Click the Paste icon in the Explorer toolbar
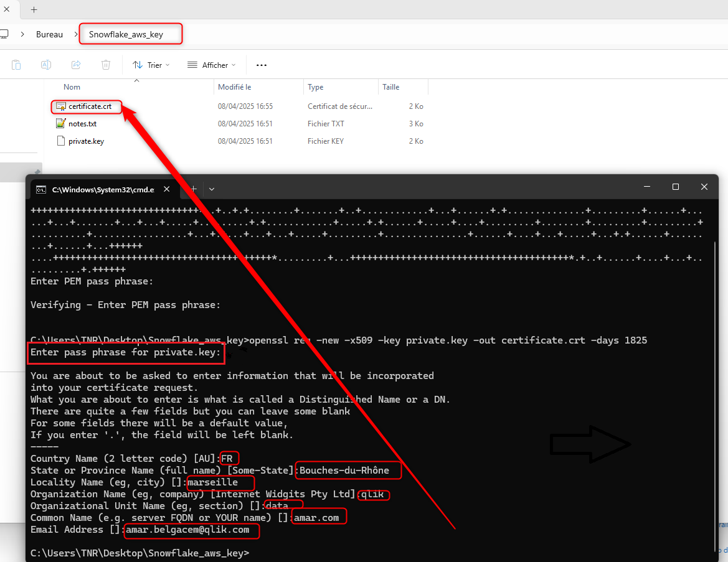This screenshot has height=562, width=728. point(16,65)
